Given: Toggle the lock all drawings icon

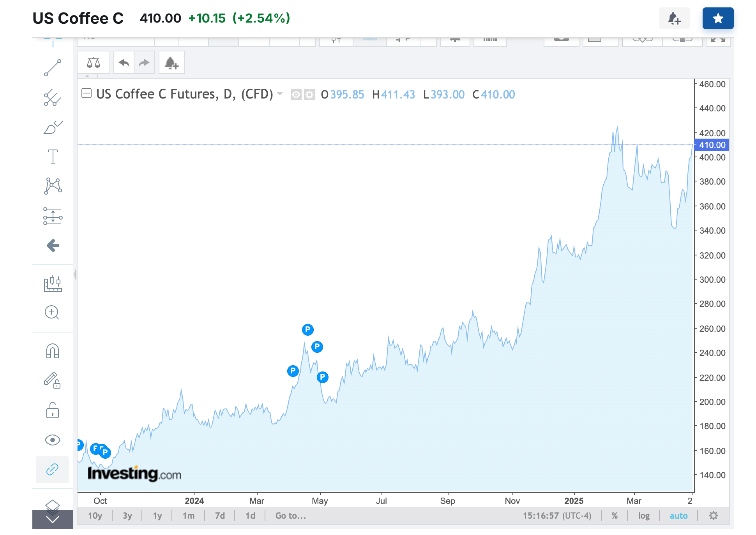Looking at the screenshot, I should 53,410.
